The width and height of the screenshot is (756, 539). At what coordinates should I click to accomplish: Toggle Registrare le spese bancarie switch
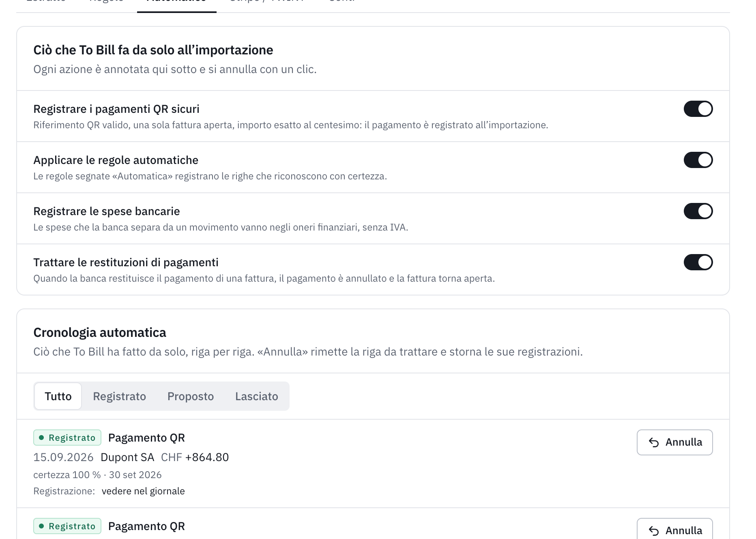pyautogui.click(x=698, y=211)
